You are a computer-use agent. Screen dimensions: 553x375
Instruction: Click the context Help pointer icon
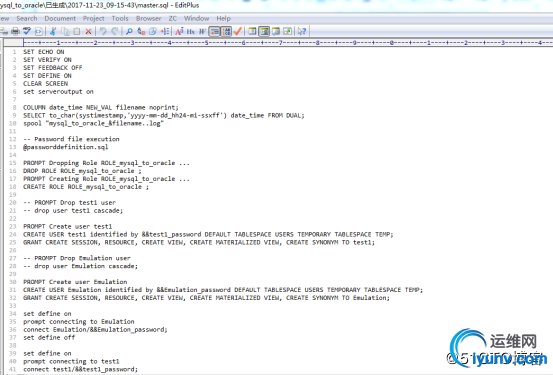click(x=302, y=31)
